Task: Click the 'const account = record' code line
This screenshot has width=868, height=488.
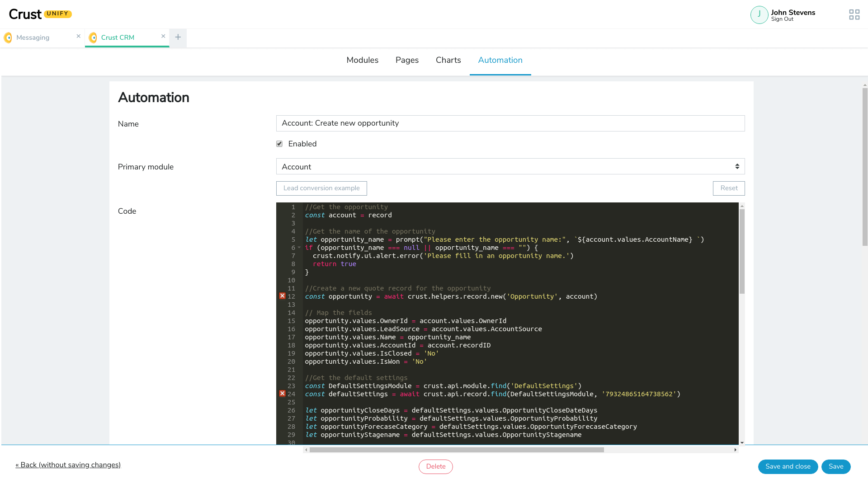Action: point(348,215)
